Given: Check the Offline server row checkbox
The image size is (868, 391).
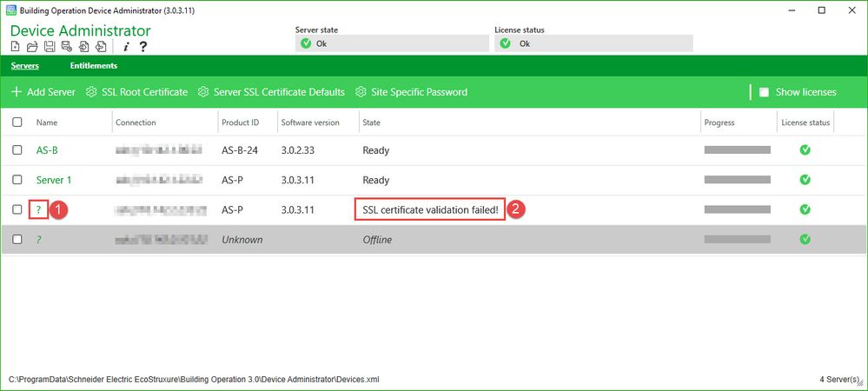Looking at the screenshot, I should [x=17, y=239].
